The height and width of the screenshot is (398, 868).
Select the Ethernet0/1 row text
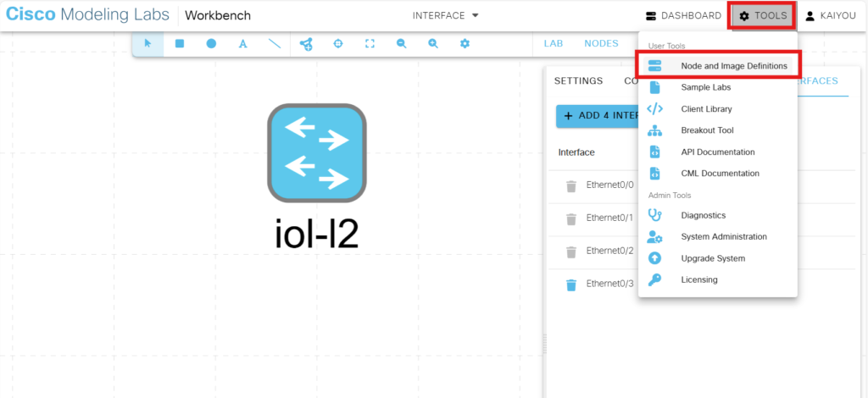[609, 218]
